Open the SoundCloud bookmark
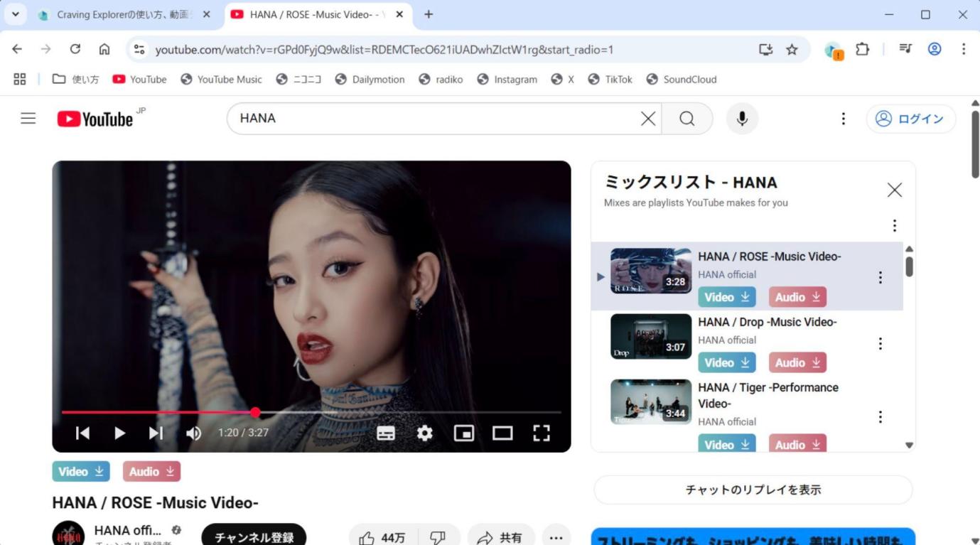This screenshot has width=980, height=545. tap(682, 80)
